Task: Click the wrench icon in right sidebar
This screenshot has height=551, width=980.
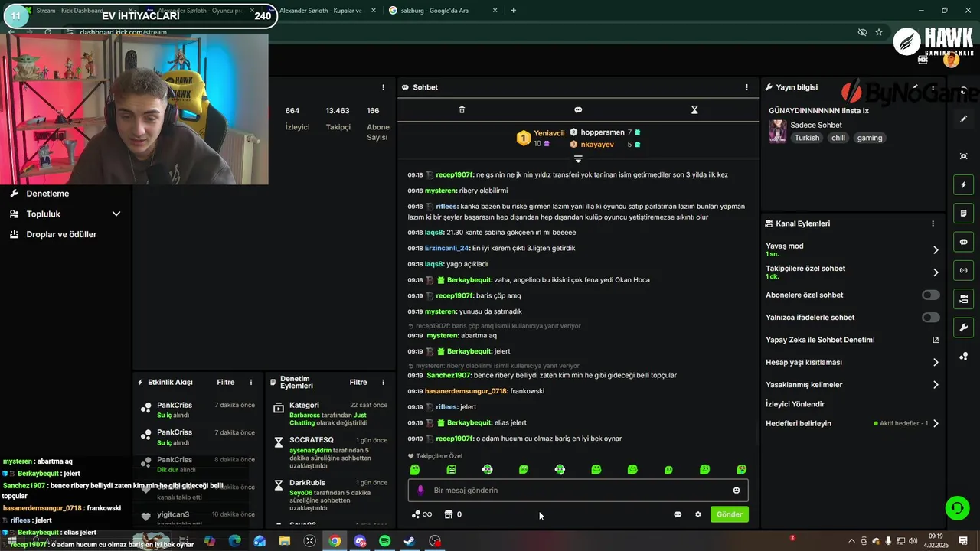Action: pos(963,328)
